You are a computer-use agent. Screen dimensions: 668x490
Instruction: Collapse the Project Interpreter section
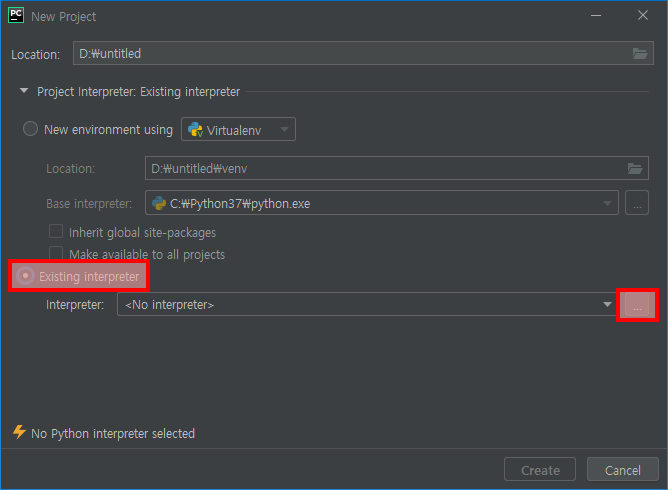24,91
